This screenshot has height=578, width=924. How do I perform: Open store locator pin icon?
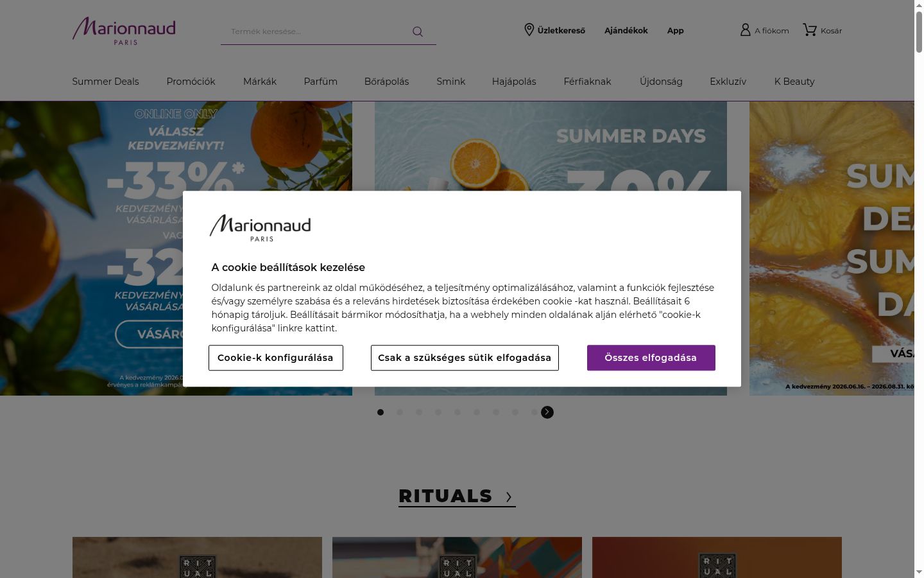pyautogui.click(x=529, y=30)
